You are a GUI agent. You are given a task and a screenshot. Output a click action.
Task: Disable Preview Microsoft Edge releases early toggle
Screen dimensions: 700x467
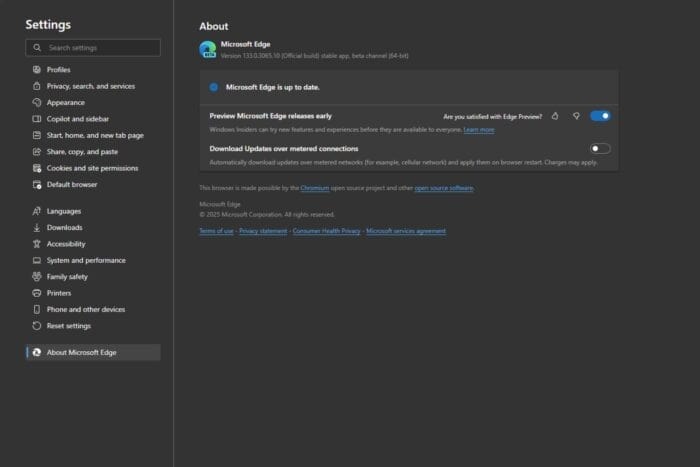[600, 116]
